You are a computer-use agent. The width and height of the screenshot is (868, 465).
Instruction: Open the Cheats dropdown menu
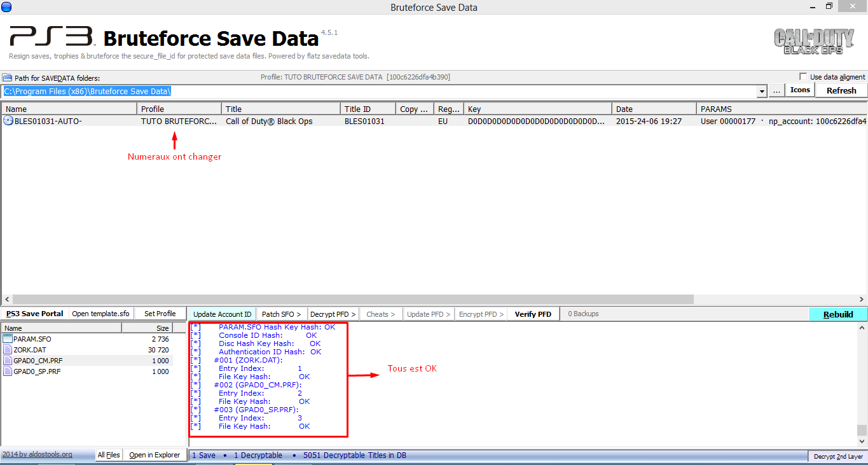pyautogui.click(x=380, y=314)
